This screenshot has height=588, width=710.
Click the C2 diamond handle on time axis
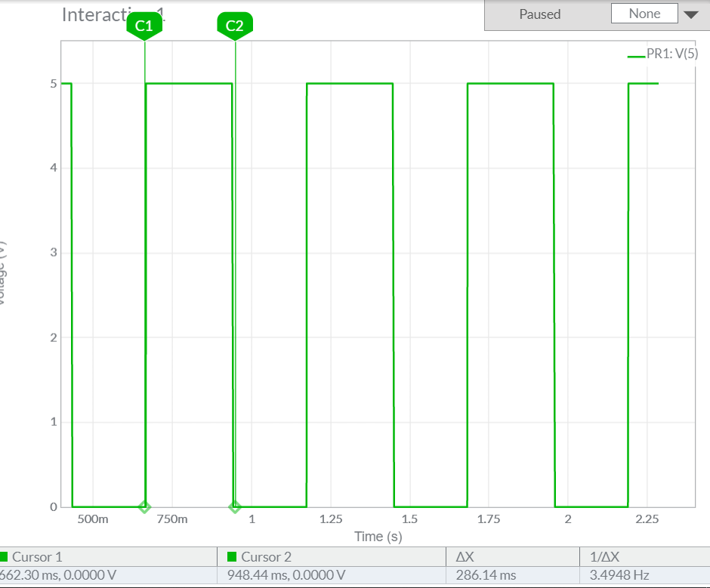click(x=235, y=506)
